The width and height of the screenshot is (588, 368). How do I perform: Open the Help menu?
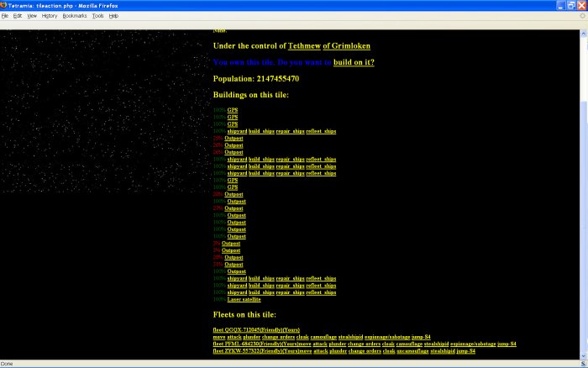pos(113,15)
